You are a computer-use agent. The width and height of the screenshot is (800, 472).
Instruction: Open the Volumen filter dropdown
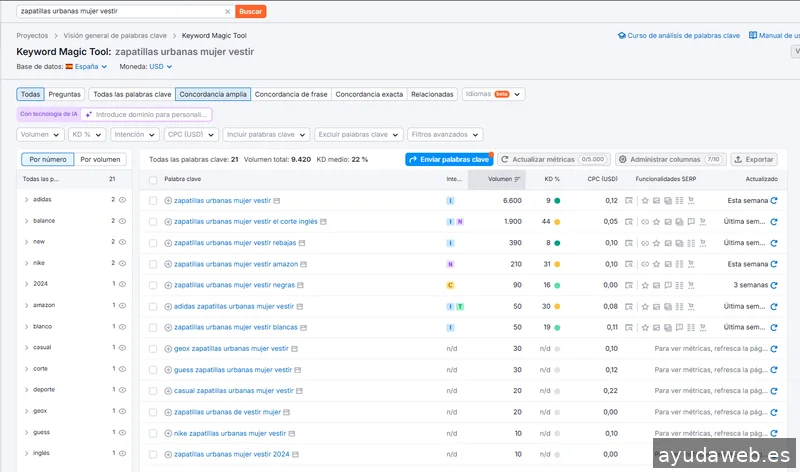point(40,134)
